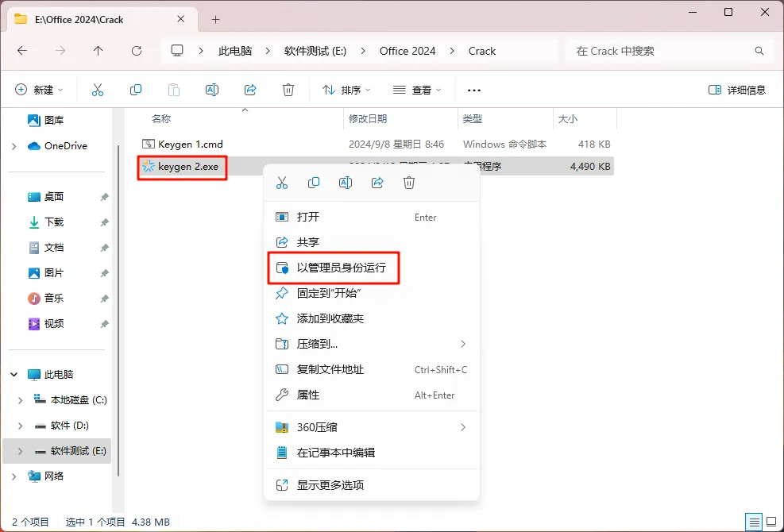Expand the 软件 (D:) drive chevron
This screenshot has width=784, height=532.
pos(20,426)
